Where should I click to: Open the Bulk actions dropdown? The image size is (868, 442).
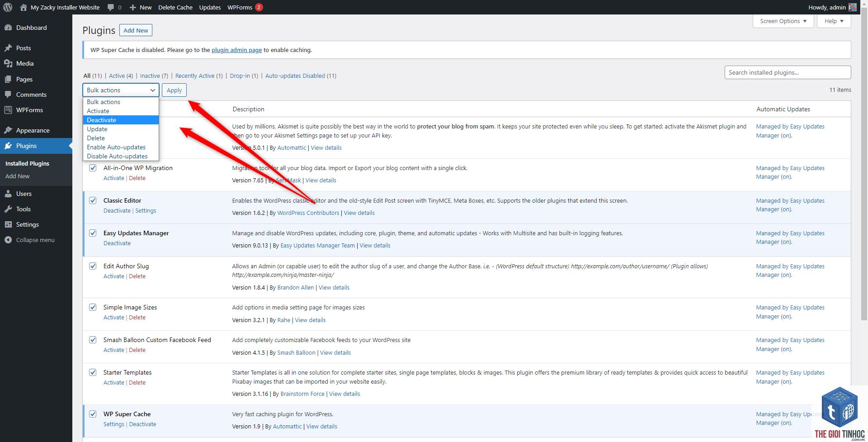click(121, 90)
